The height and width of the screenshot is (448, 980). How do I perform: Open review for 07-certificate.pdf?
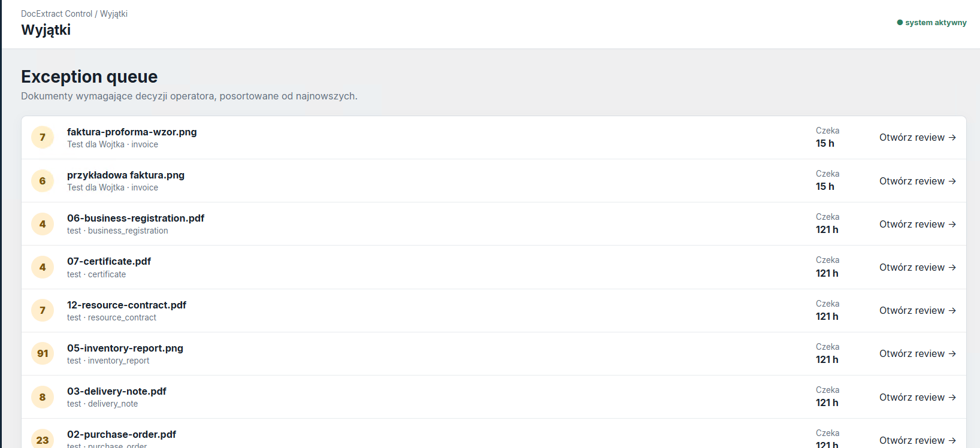pyautogui.click(x=918, y=267)
